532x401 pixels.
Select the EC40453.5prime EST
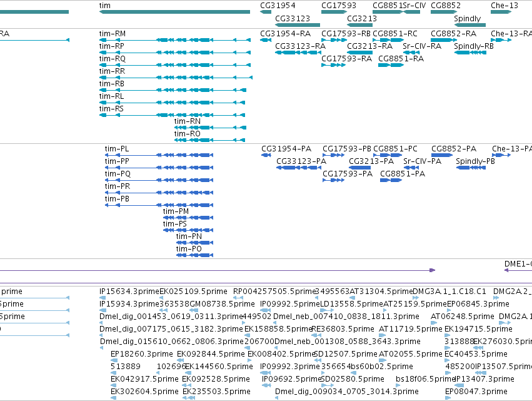tap(447, 360)
